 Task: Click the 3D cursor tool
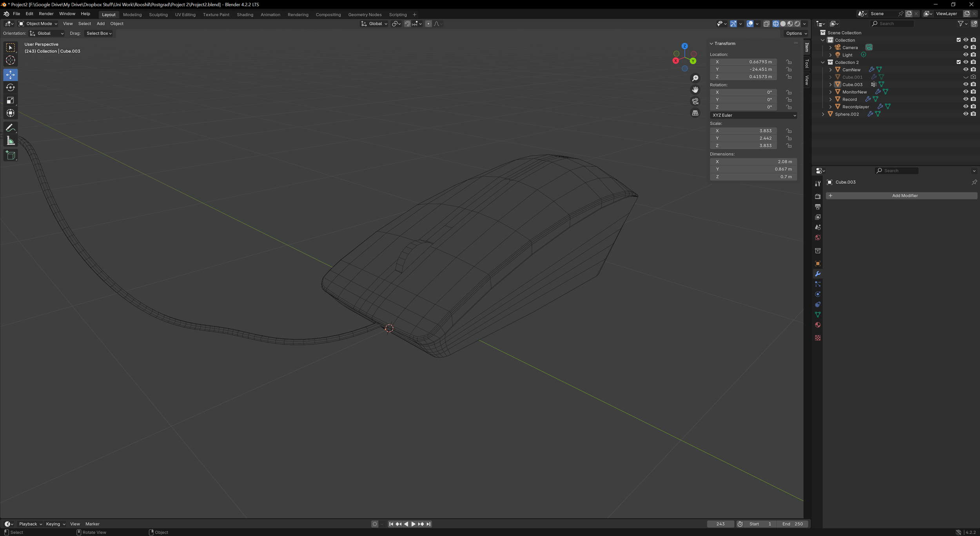(x=11, y=60)
